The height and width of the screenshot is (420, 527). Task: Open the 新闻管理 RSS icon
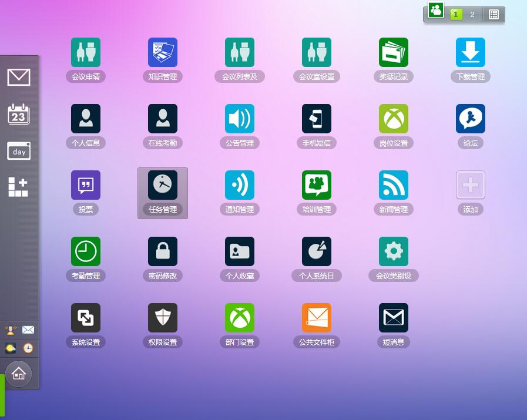tap(394, 185)
